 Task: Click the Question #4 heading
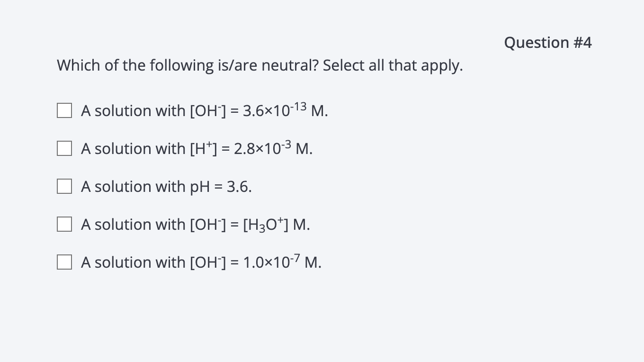click(x=548, y=43)
